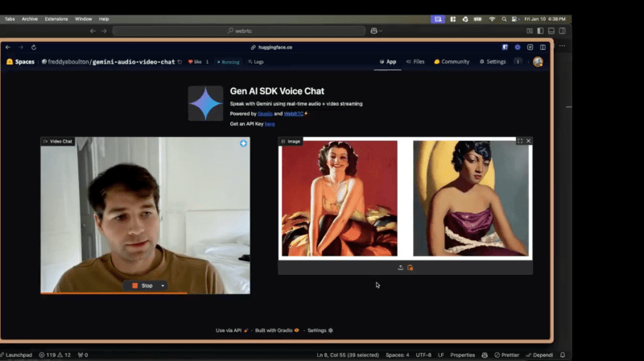Expand the image to fullscreen
This screenshot has width=644, height=361.
point(520,141)
